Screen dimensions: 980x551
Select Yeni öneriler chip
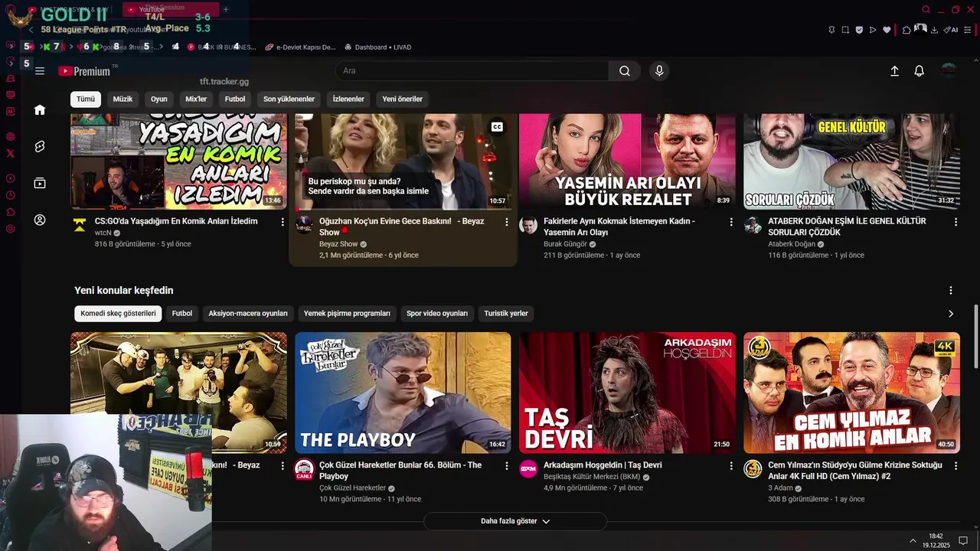(x=403, y=99)
